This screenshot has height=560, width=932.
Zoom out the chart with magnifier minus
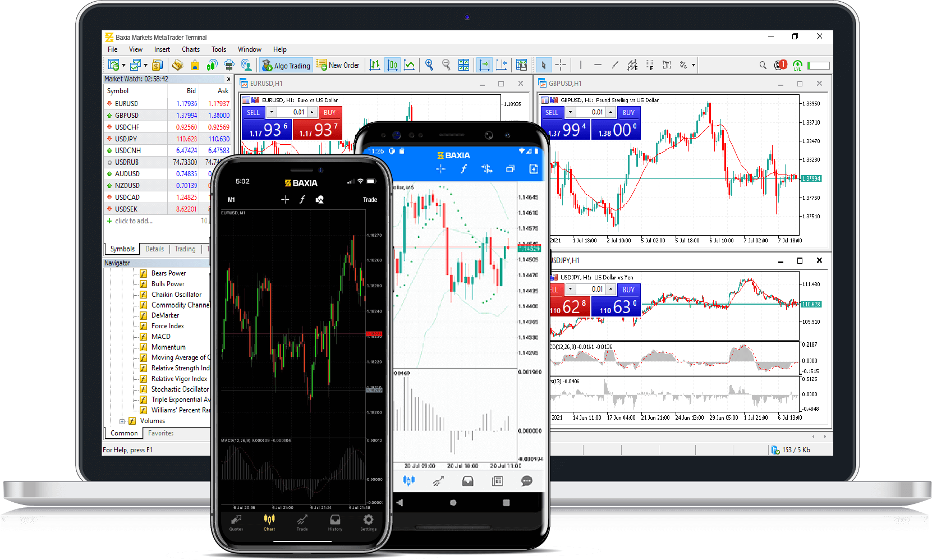(446, 65)
